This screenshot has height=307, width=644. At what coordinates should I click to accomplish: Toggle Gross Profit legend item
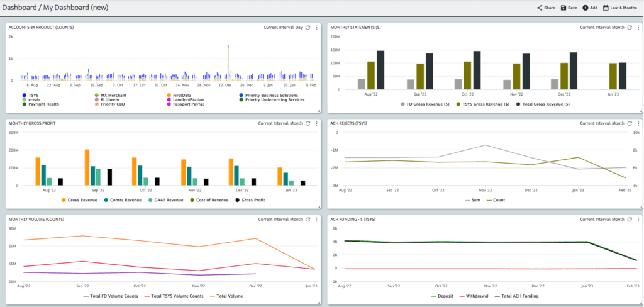[x=250, y=200]
